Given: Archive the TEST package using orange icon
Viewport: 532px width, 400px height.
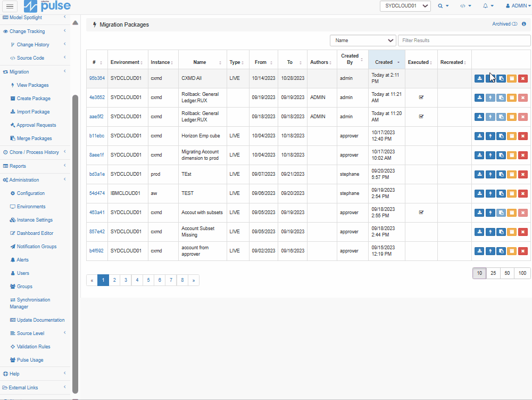Looking at the screenshot, I should (512, 193).
